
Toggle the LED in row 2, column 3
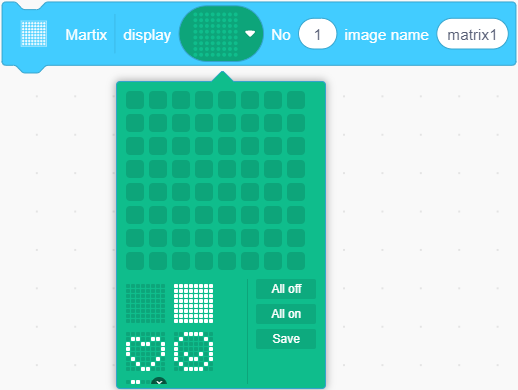(x=181, y=123)
